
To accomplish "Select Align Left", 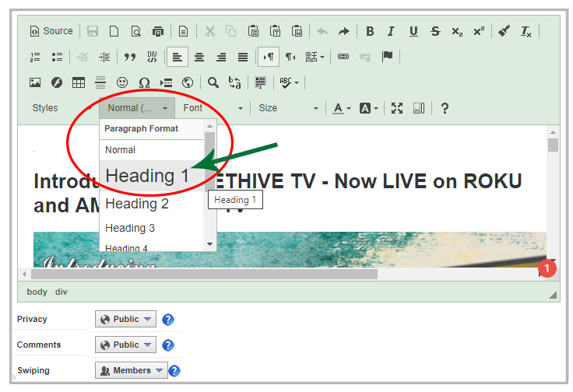I will tap(178, 57).
